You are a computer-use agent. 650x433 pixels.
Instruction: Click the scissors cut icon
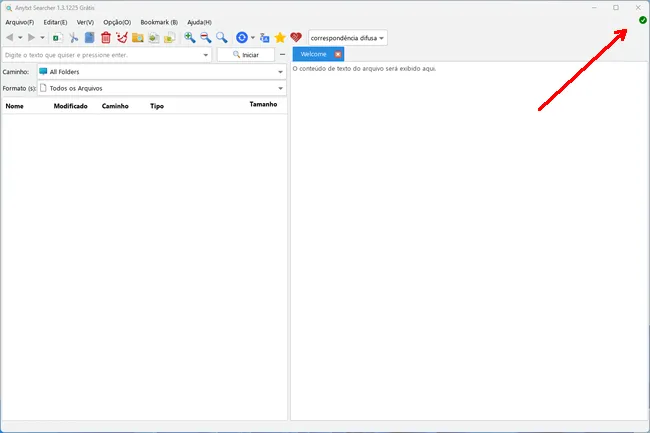click(73, 38)
